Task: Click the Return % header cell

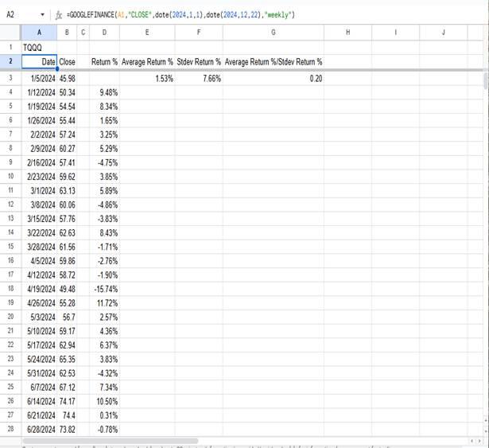Action: pos(104,62)
